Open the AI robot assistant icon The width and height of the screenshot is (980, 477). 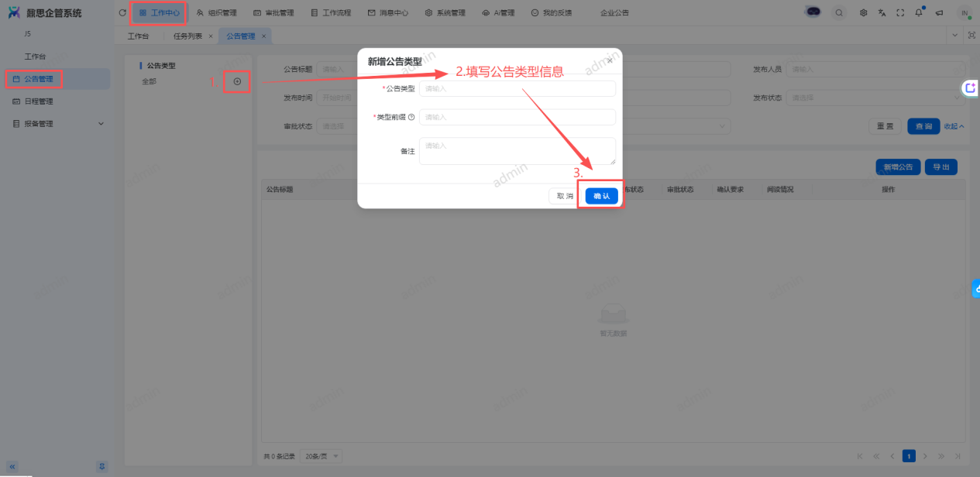tap(813, 12)
